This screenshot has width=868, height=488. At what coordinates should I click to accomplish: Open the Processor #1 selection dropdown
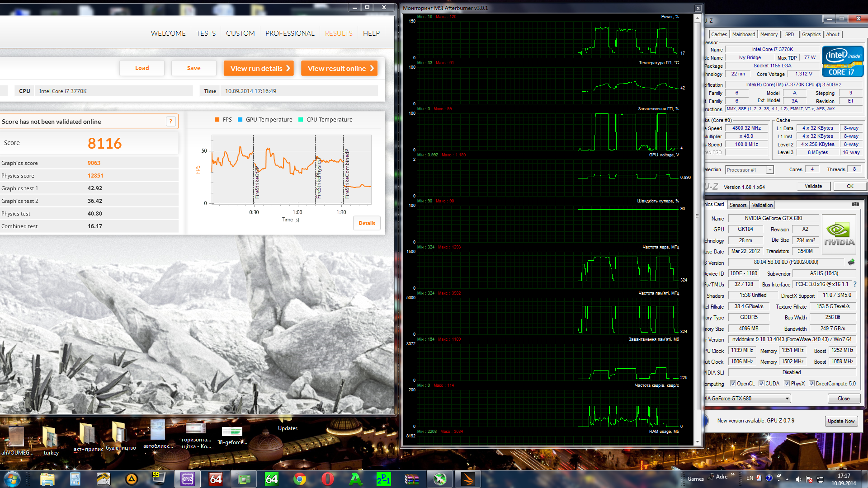tap(770, 170)
